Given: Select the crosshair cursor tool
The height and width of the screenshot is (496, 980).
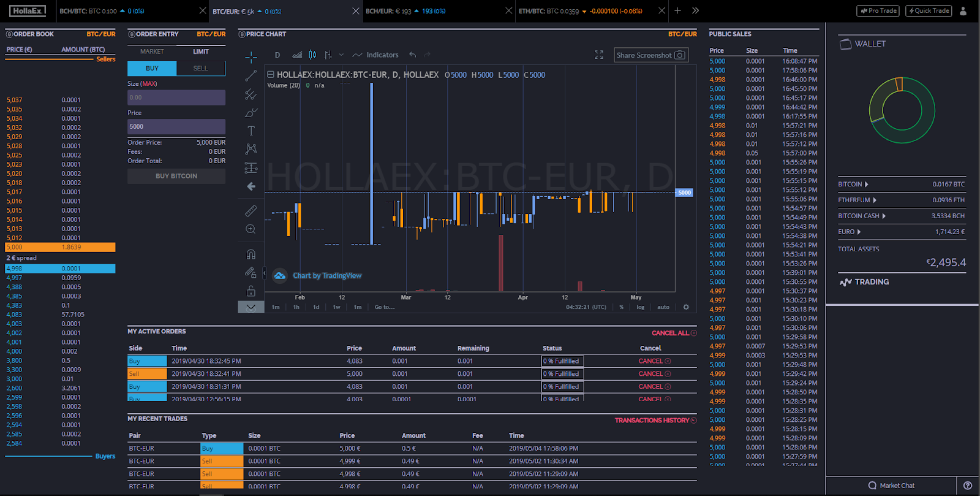Looking at the screenshot, I should [251, 58].
